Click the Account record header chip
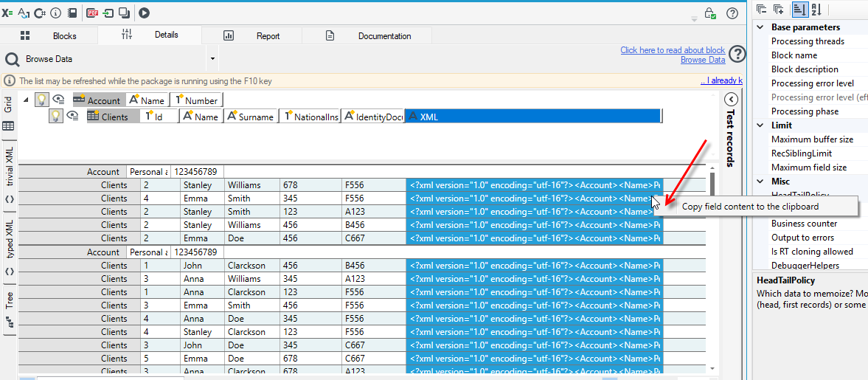 click(98, 100)
